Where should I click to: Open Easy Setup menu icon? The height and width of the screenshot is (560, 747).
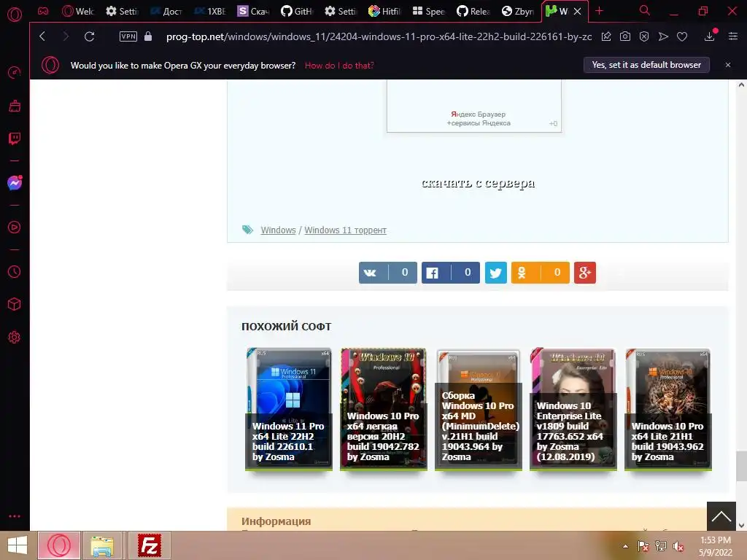click(733, 36)
